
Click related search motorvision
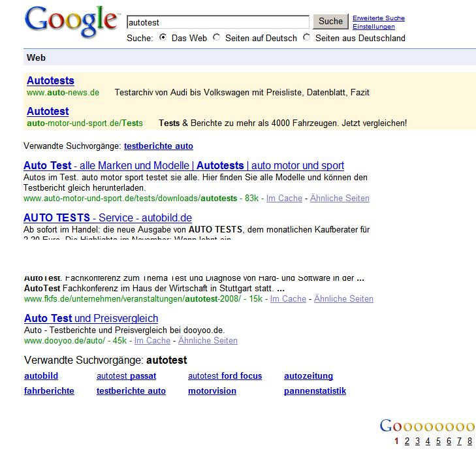(x=212, y=391)
